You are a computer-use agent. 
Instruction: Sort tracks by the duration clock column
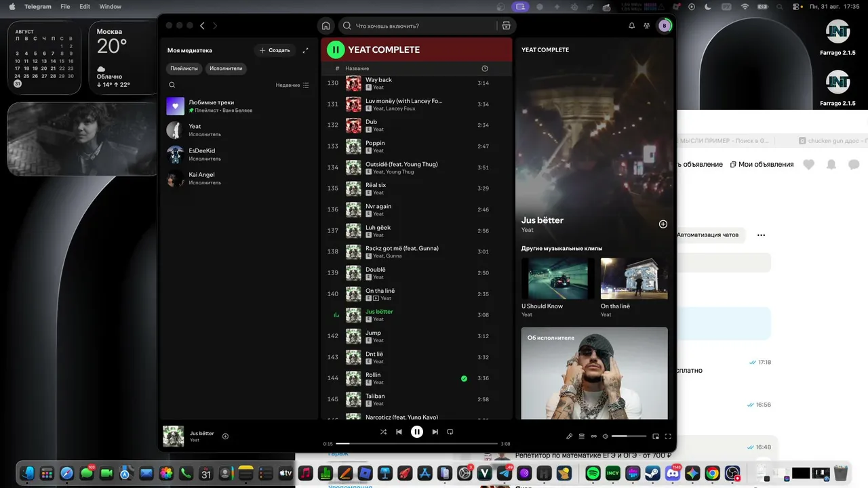point(485,68)
